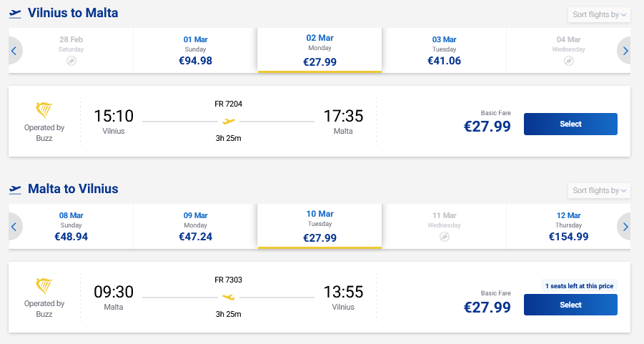
Task: Click the outbound next dates arrow
Action: [x=625, y=51]
